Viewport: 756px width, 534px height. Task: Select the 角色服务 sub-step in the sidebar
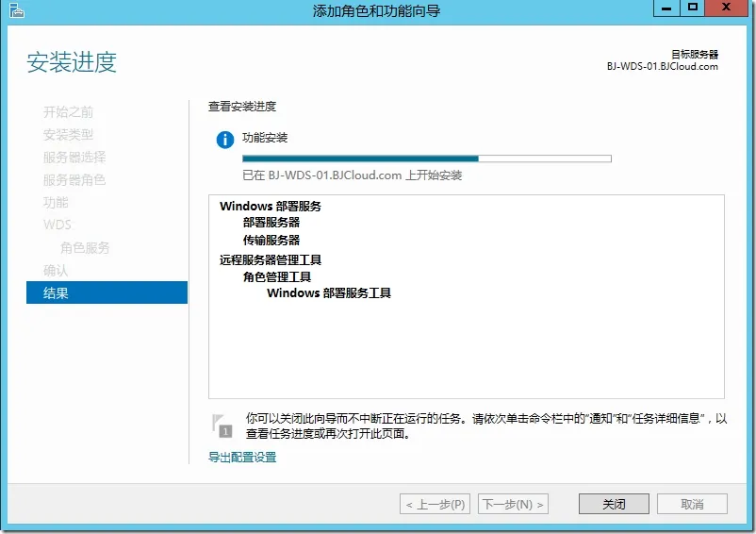[x=85, y=248]
